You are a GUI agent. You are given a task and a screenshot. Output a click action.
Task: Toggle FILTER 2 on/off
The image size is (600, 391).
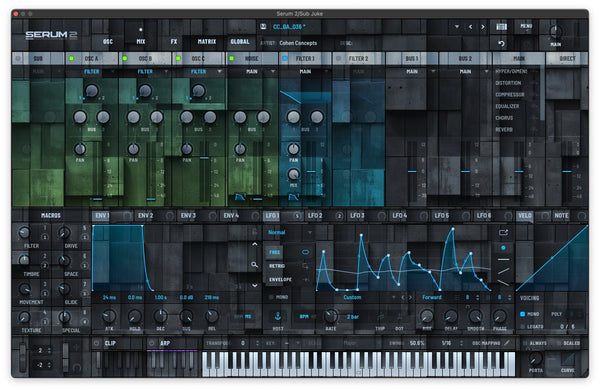[338, 58]
